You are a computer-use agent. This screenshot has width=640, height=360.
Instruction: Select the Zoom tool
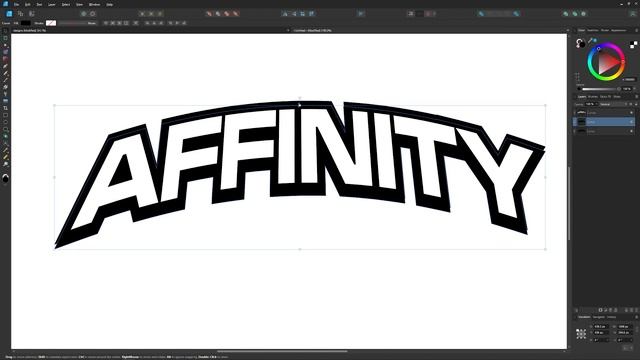[x=5, y=164]
